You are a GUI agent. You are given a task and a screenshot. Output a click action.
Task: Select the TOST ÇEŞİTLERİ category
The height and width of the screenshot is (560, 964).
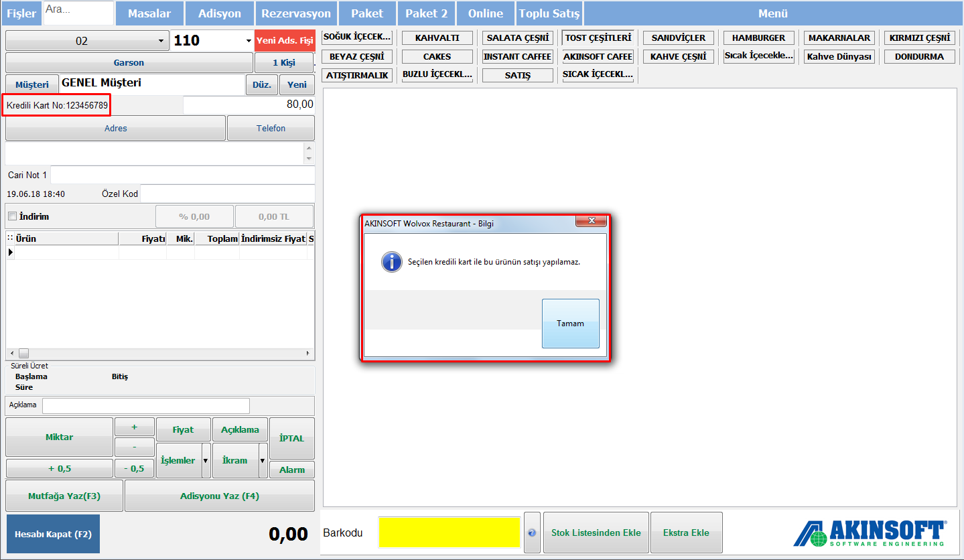pyautogui.click(x=598, y=38)
